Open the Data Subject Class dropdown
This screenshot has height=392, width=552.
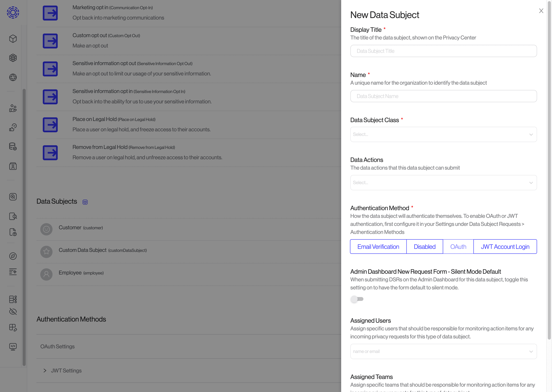pos(443,134)
